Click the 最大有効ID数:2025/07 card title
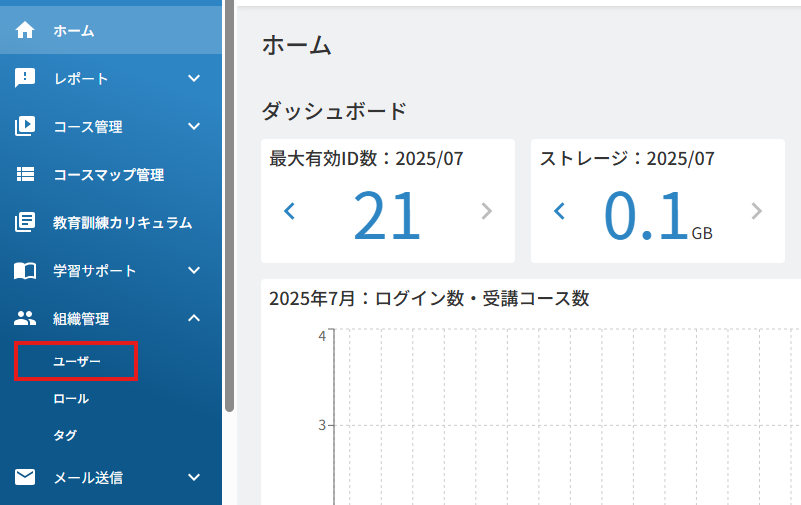The image size is (801, 505). pos(366,158)
